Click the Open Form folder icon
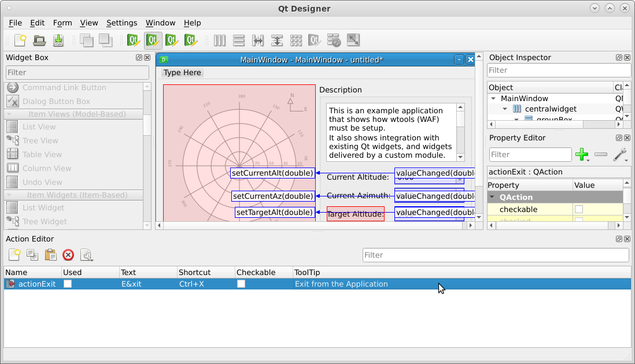Screen dimensions: 635x364 point(39,40)
